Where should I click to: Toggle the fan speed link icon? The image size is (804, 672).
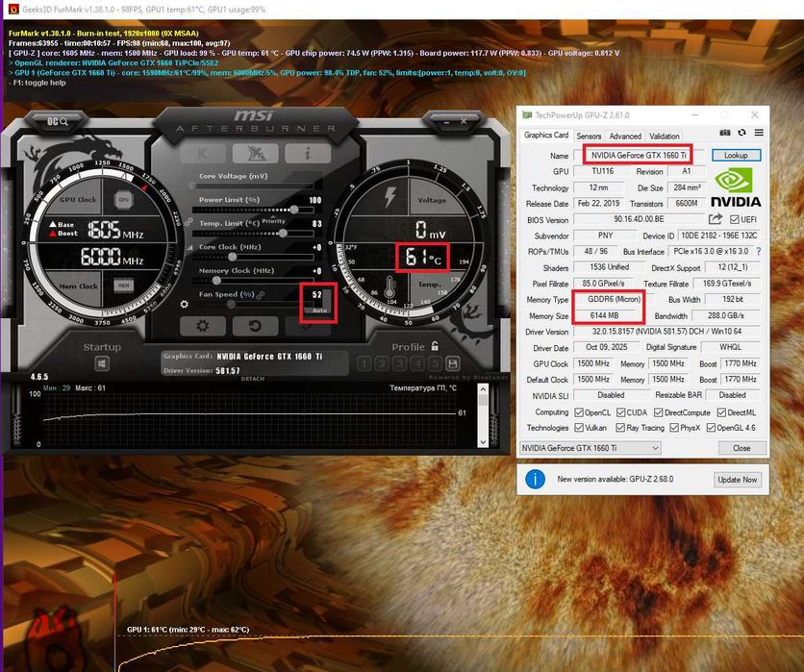click(261, 295)
